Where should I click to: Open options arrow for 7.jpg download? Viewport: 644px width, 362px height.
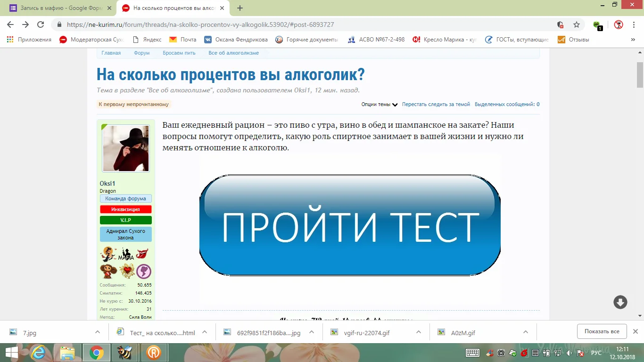point(98,332)
